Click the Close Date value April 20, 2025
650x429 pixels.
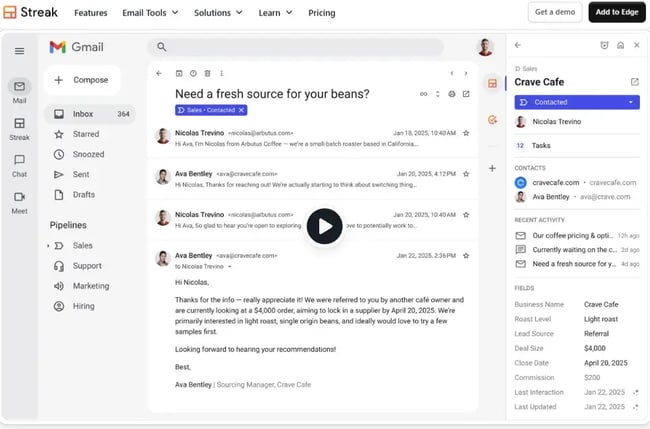pos(606,363)
